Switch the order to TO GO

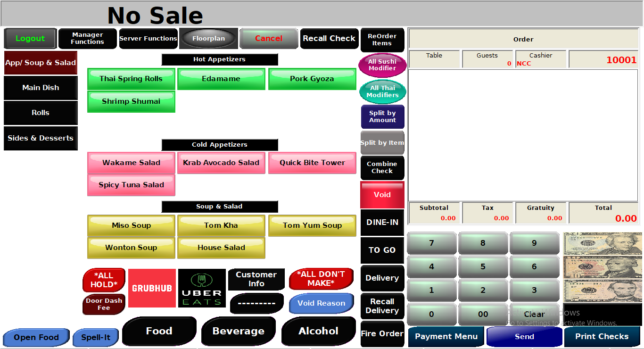click(x=382, y=250)
